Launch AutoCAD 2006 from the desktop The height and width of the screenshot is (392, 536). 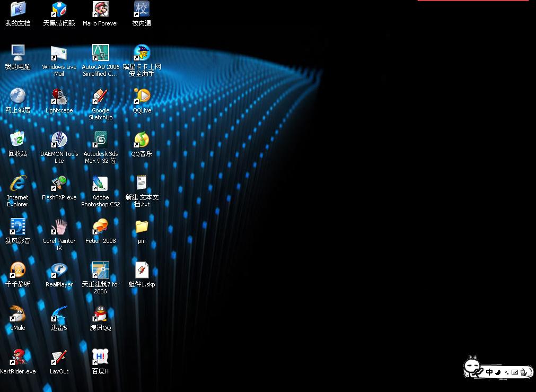point(100,54)
